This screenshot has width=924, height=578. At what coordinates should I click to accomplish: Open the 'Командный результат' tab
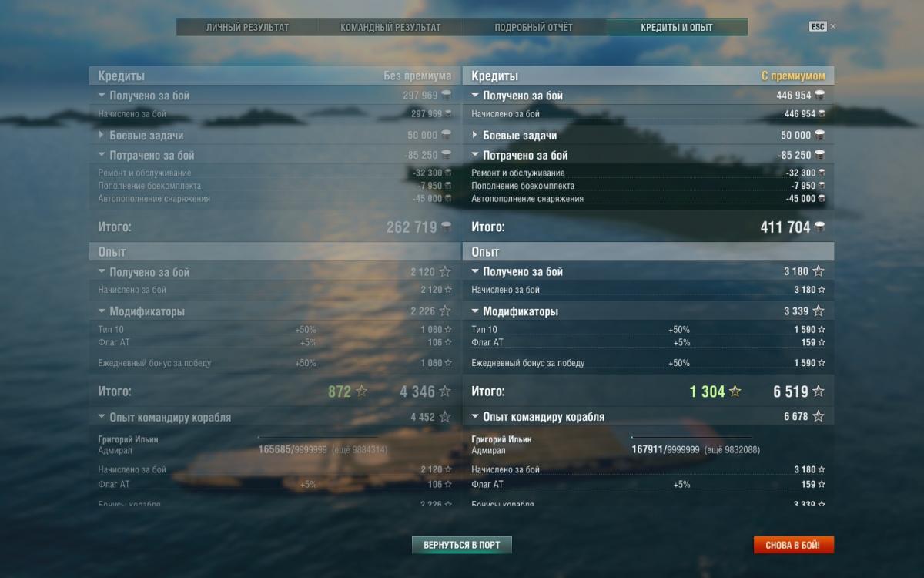pyautogui.click(x=390, y=28)
